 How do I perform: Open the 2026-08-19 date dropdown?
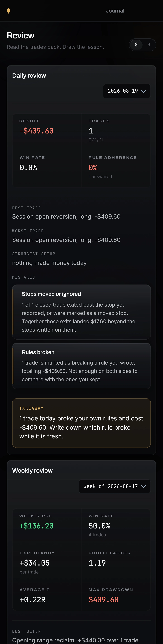(127, 91)
